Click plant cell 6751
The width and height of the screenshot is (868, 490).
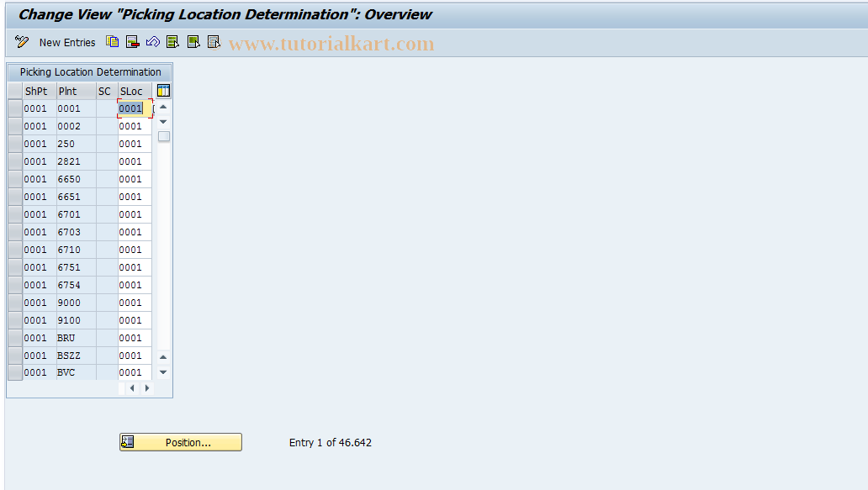77,267
